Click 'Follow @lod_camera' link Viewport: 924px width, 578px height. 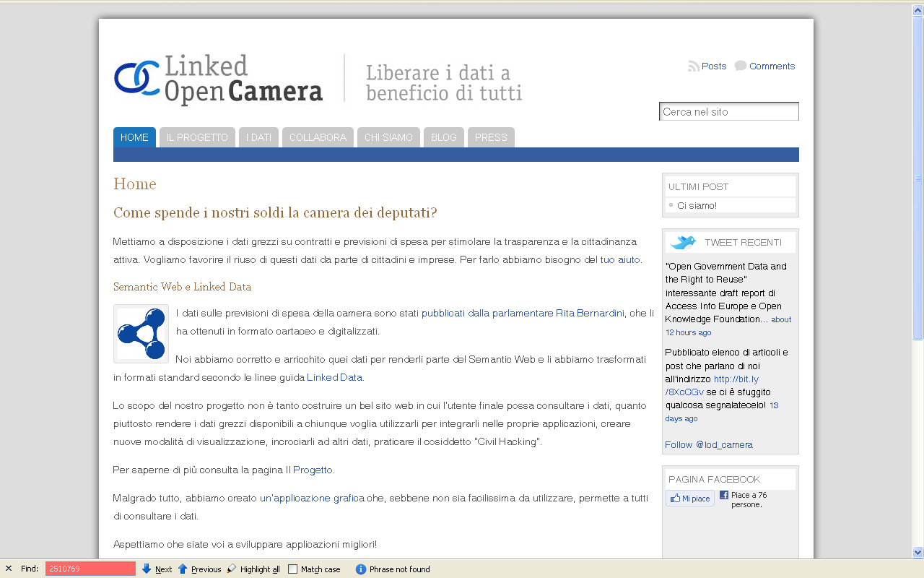709,445
